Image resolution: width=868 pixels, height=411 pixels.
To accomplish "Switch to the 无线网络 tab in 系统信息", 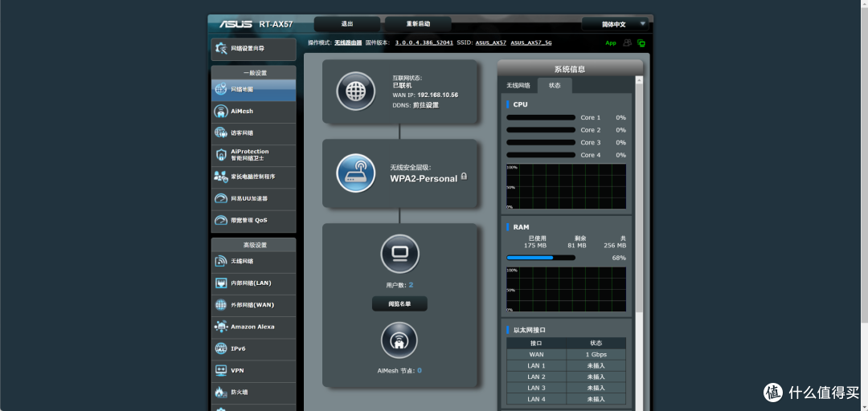I will tap(518, 86).
